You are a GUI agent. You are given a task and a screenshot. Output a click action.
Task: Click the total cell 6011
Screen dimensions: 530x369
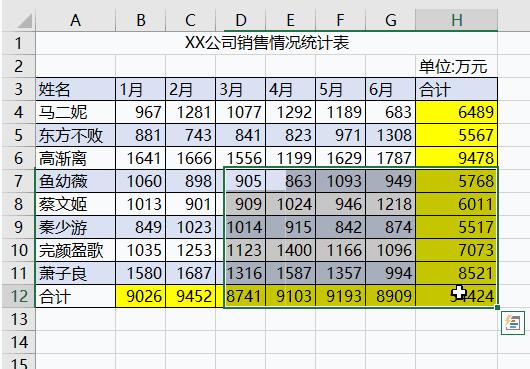coord(457,204)
